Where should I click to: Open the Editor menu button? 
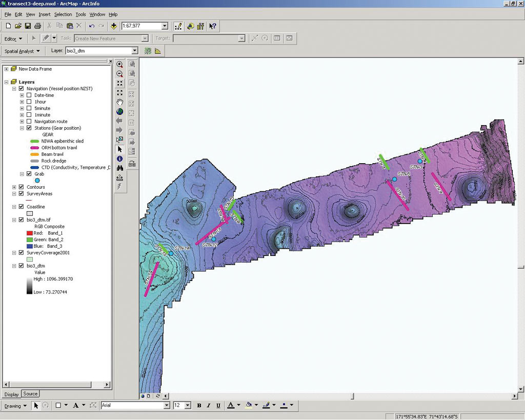click(13, 38)
